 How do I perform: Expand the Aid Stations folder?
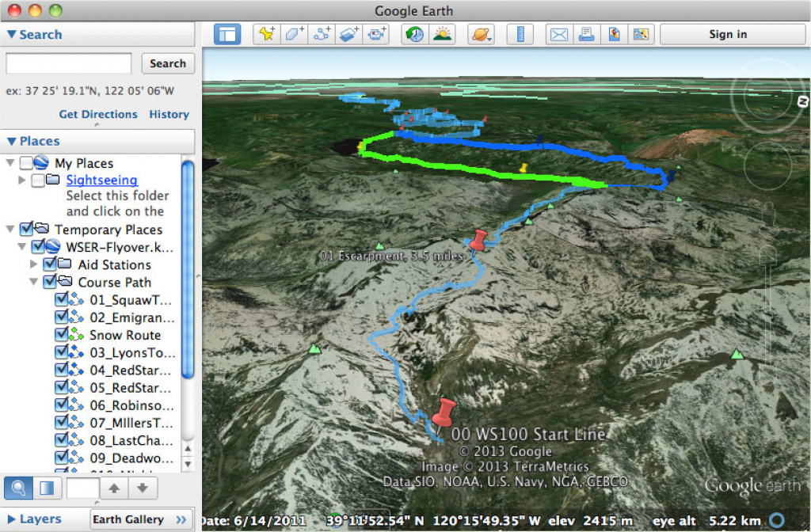click(x=34, y=264)
